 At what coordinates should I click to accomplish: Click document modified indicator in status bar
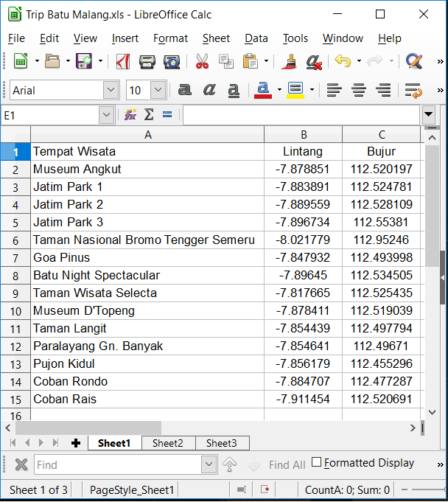pyautogui.click(x=265, y=489)
